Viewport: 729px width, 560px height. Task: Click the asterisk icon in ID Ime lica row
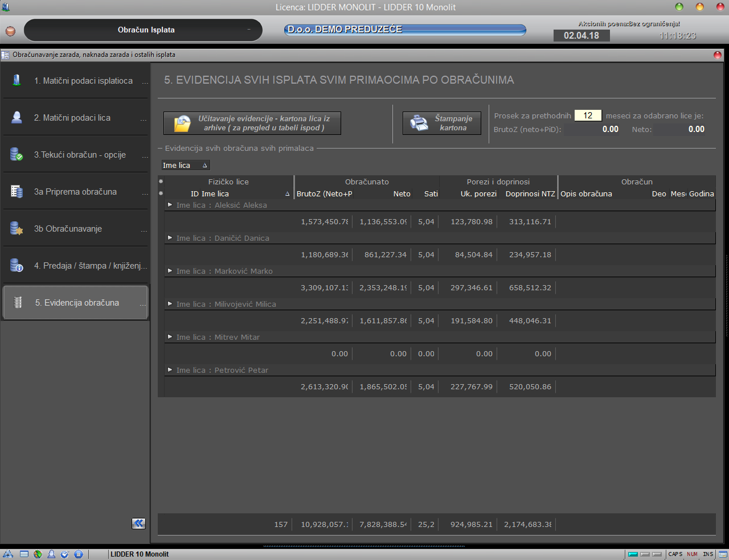161,193
